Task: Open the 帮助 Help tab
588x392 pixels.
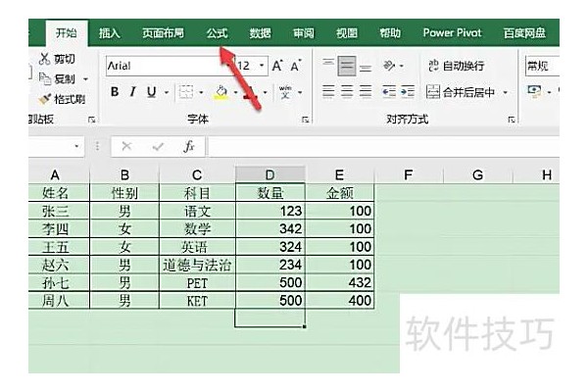Action: (390, 33)
